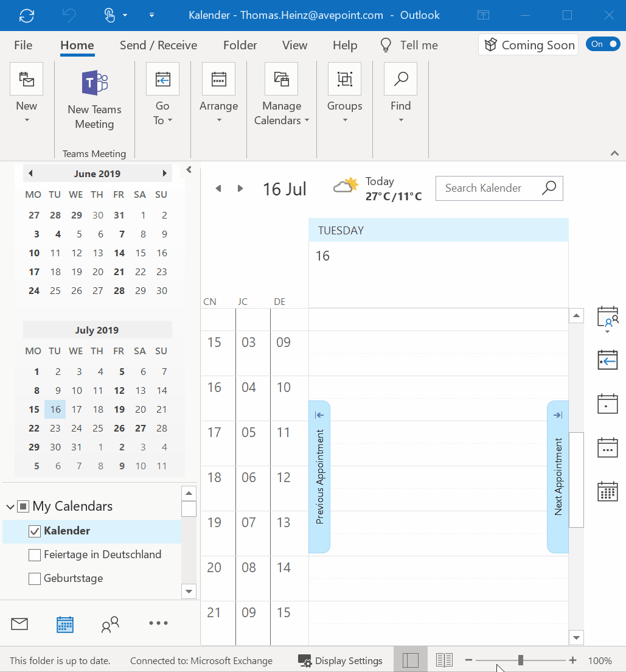This screenshot has height=672, width=626.
Task: Open People contacts icon
Action: point(110,625)
